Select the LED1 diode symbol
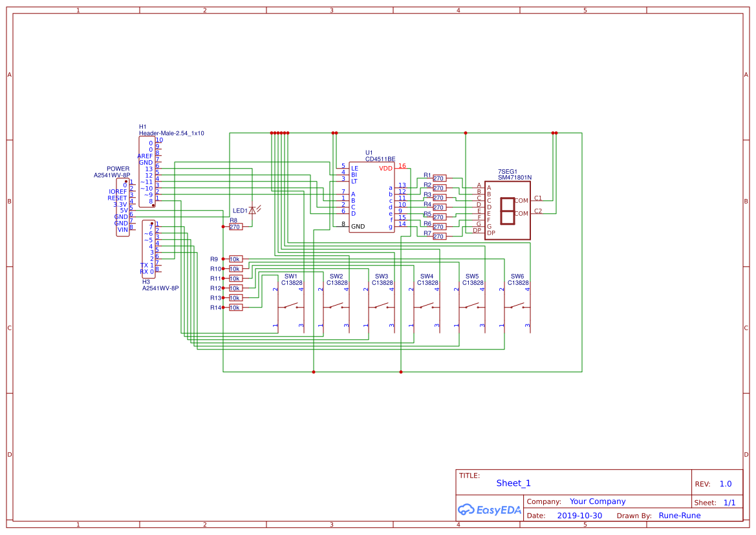This screenshot has height=535, width=756. (252, 211)
